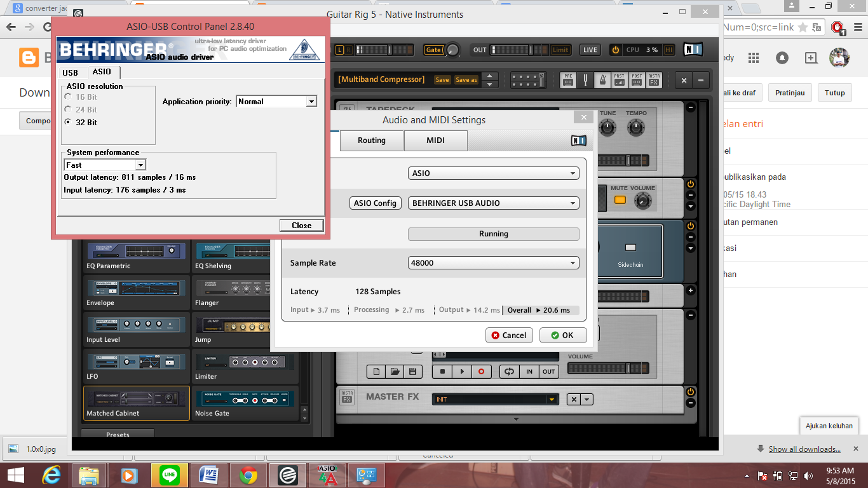Select 32 Bit ASIO resolution

[81, 122]
